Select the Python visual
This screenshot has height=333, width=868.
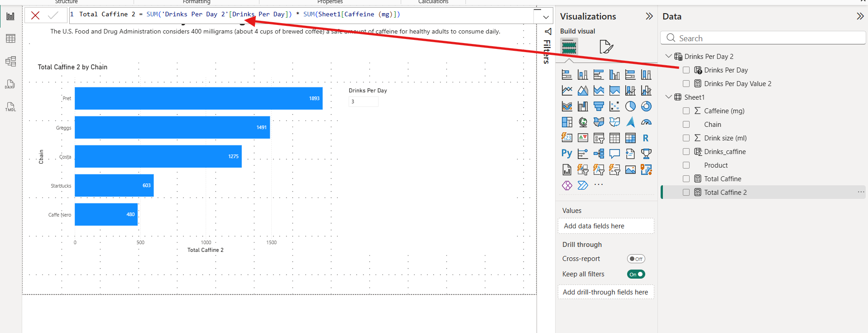(567, 154)
